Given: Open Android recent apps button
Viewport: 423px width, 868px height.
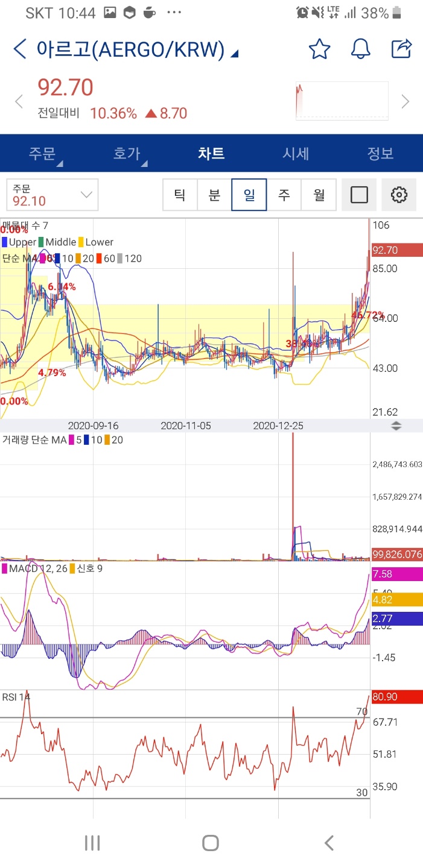Looking at the screenshot, I should [92, 843].
